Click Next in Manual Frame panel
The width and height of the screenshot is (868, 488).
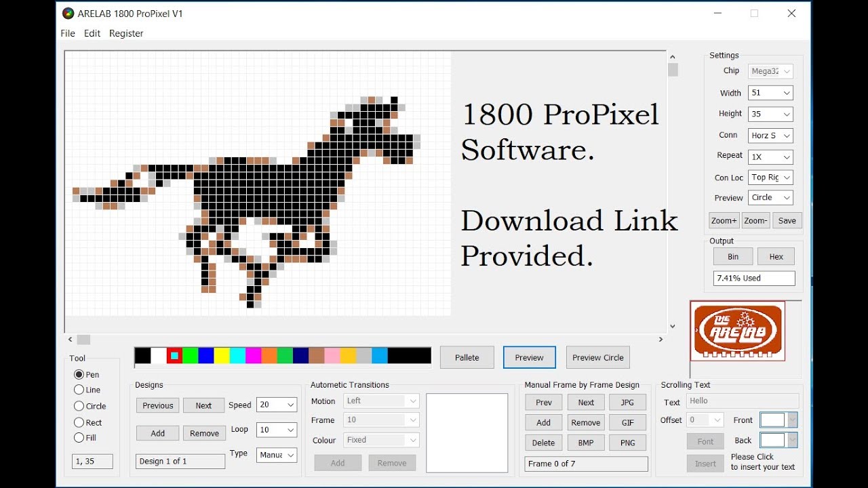click(x=586, y=402)
